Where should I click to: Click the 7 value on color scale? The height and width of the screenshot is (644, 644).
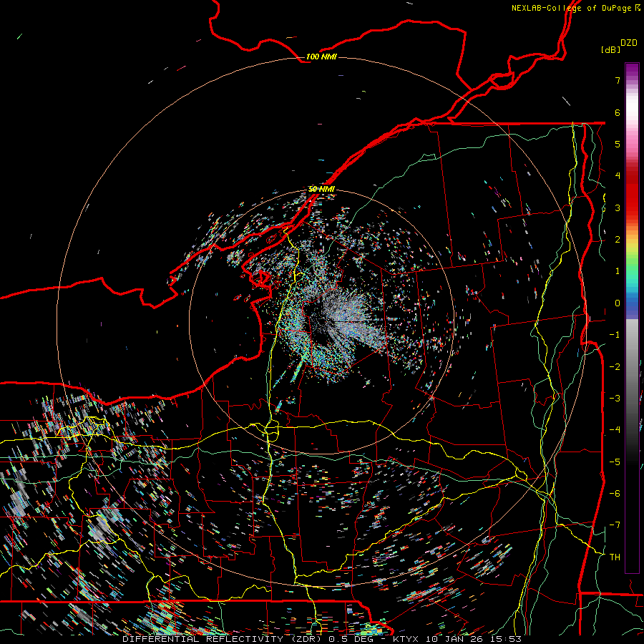[x=618, y=80]
